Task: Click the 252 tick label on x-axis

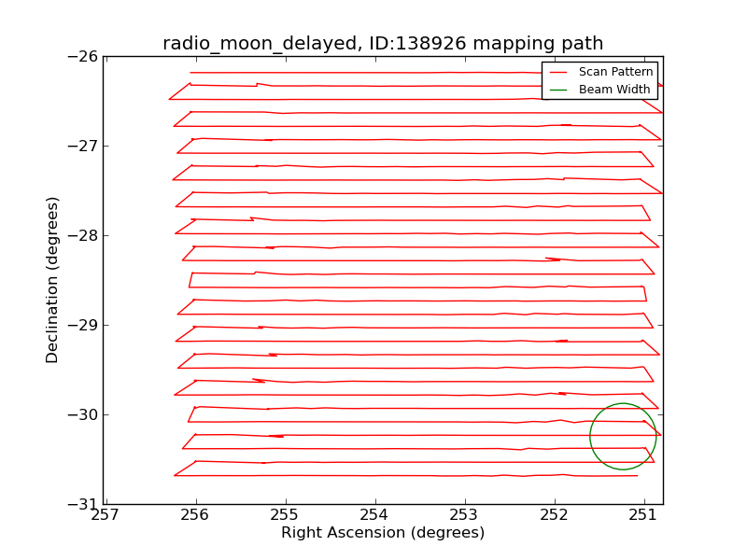Action: point(554,515)
